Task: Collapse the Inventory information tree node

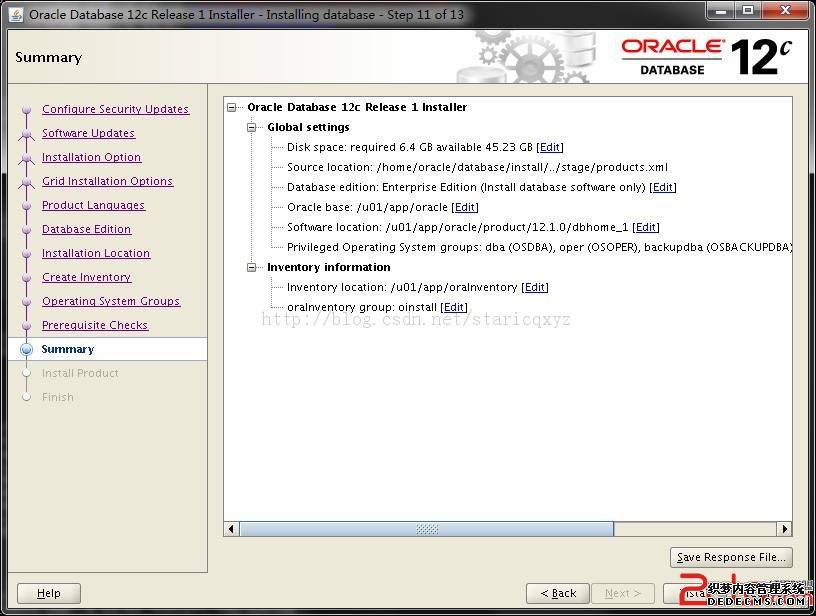Action: [x=253, y=267]
